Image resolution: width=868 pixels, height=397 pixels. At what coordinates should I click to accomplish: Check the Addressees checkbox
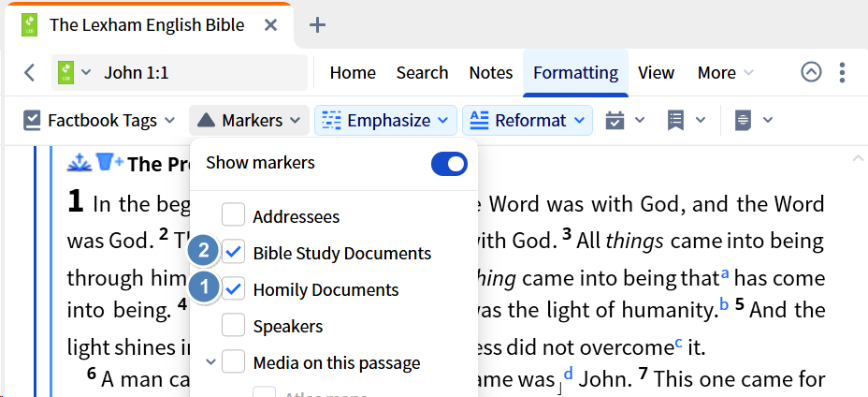(x=233, y=215)
